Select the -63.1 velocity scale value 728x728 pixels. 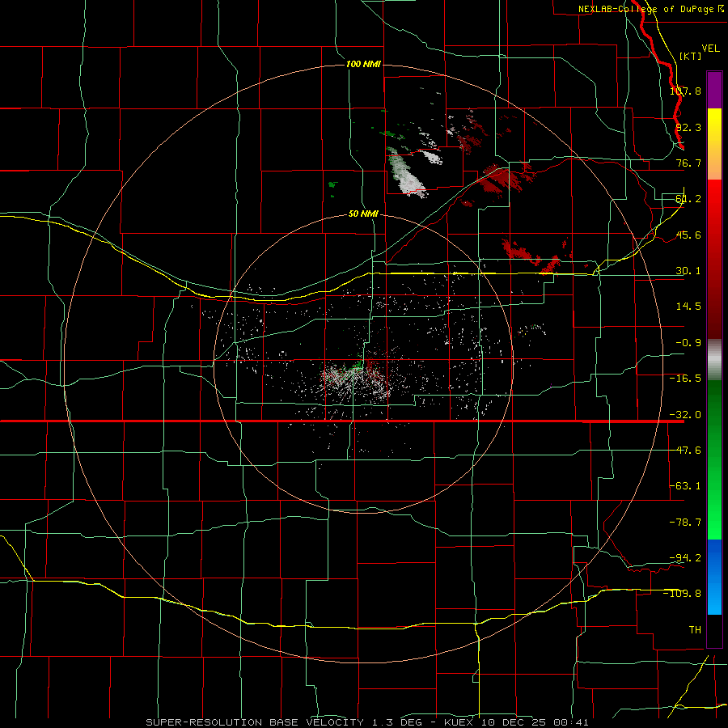click(x=685, y=486)
